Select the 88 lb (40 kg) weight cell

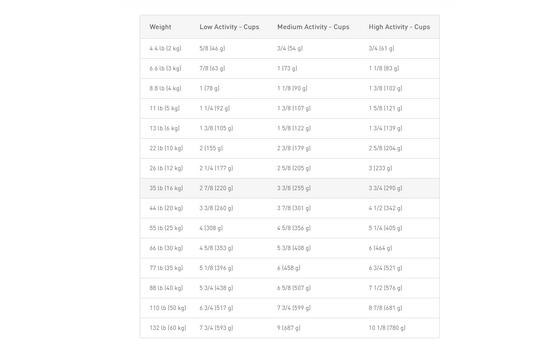(166, 288)
